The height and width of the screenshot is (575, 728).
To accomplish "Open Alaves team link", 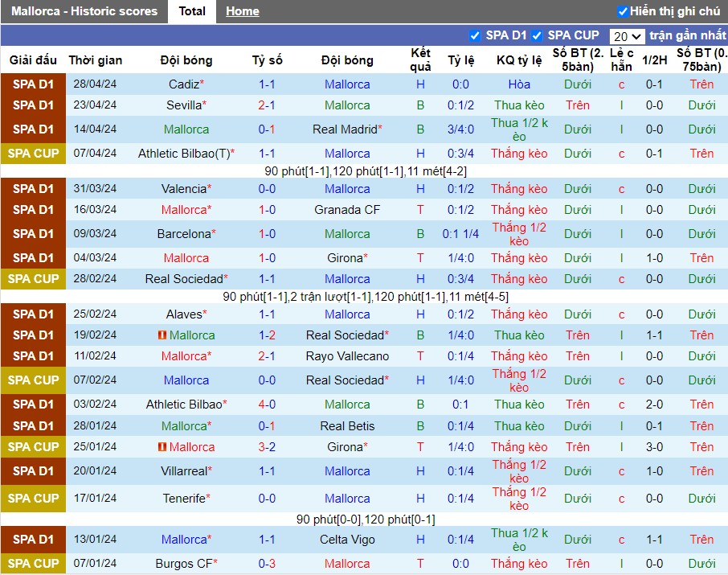I will click(184, 314).
